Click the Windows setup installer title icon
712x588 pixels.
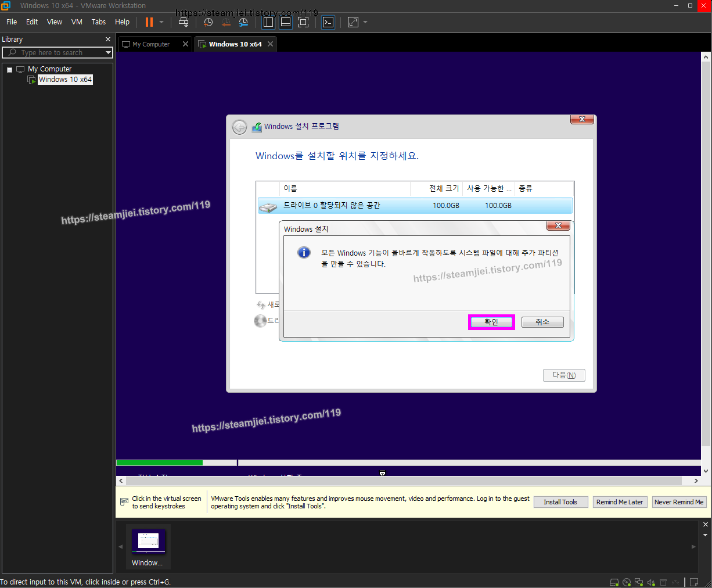click(x=257, y=127)
